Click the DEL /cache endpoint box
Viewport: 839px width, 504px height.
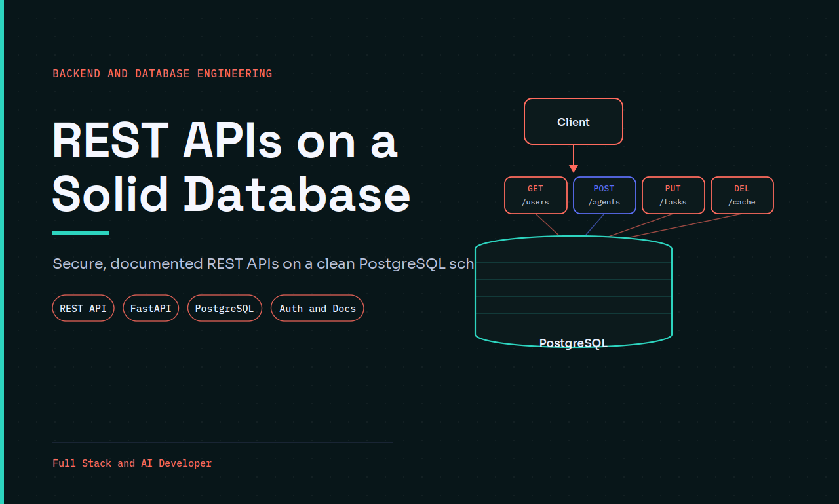742,195
